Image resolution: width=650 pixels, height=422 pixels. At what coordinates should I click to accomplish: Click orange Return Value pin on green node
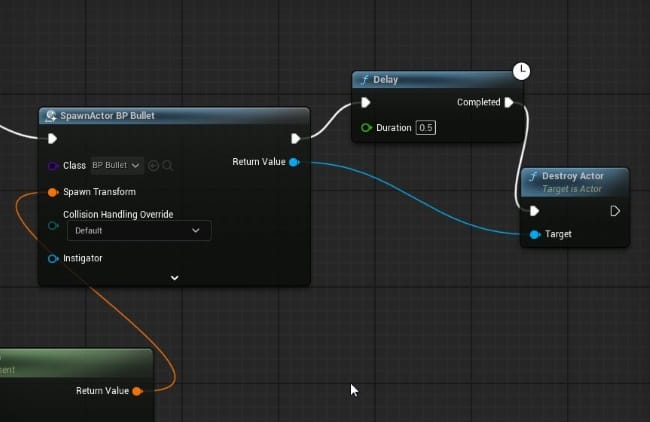click(137, 391)
